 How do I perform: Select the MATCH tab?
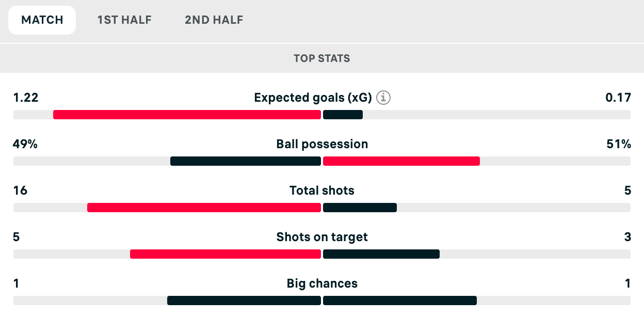coord(42,20)
